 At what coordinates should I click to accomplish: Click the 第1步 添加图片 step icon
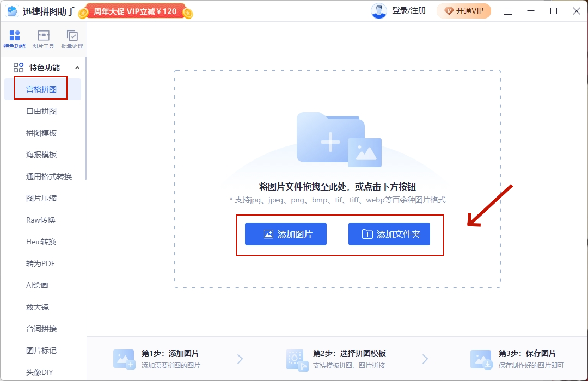pyautogui.click(x=124, y=359)
